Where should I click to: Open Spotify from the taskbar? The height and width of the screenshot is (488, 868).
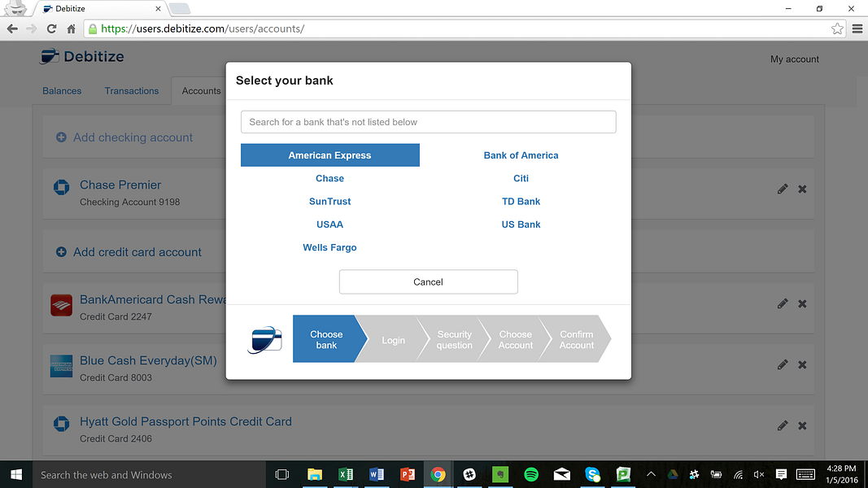tap(531, 475)
